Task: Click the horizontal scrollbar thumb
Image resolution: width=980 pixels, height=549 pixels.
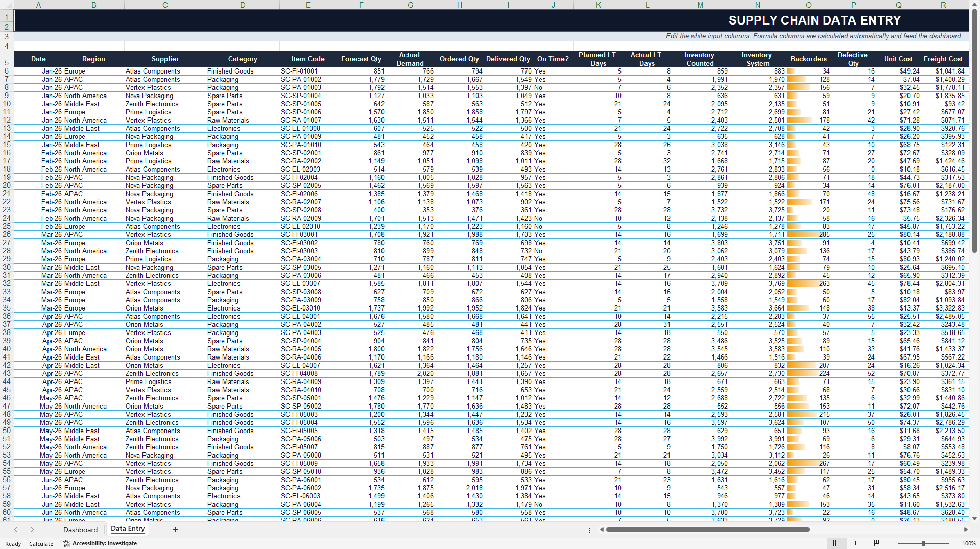Action: click(707, 530)
